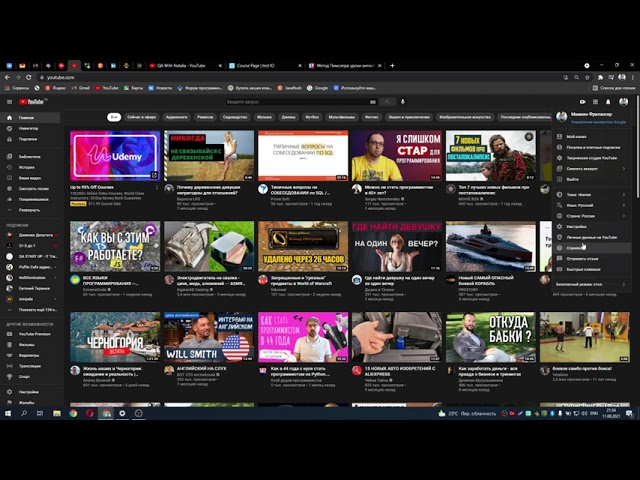Open Спорт in the sidebar
The width and height of the screenshot is (640, 480).
pos(31,376)
